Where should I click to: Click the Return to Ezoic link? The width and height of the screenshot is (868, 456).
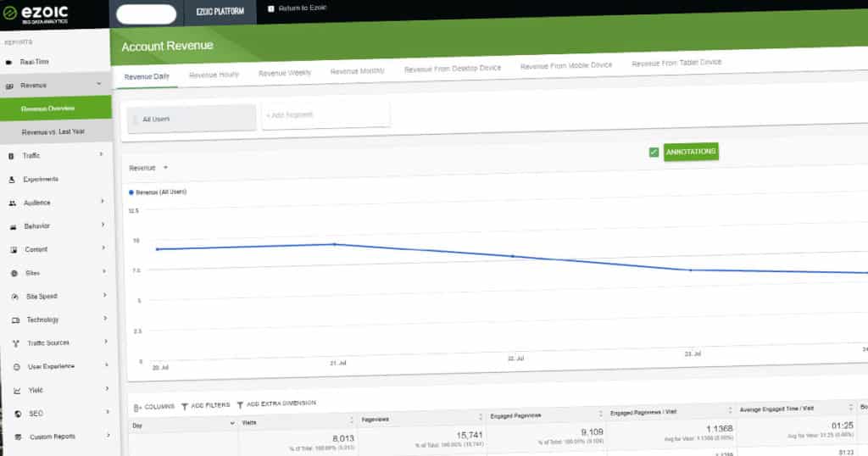pyautogui.click(x=303, y=8)
